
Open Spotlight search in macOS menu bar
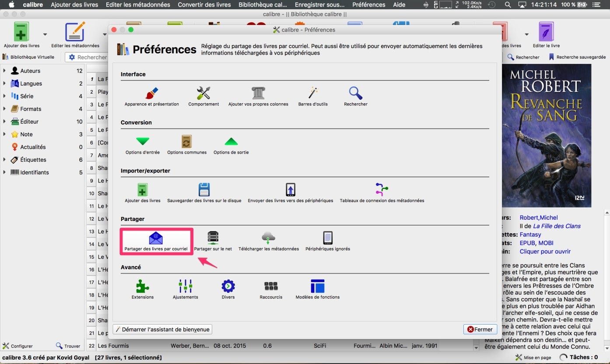508,5
